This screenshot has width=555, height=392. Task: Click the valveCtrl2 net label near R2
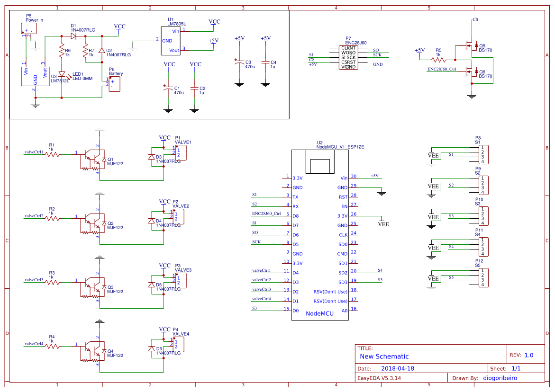click(x=34, y=216)
